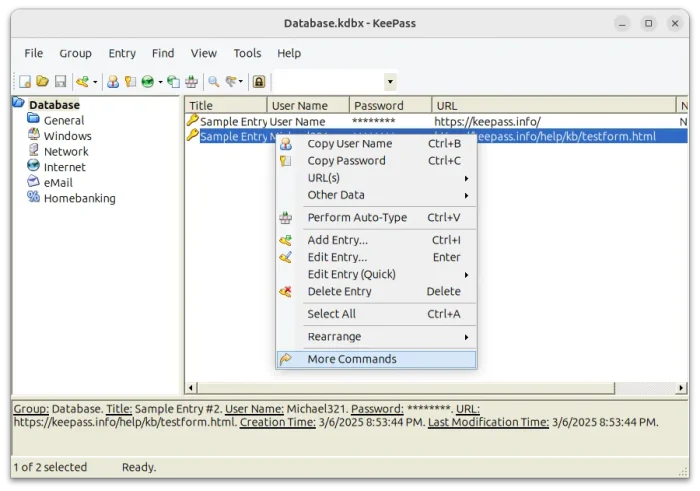Click the Copy URL to clipboard toolbar icon
The image size is (700, 491).
pyautogui.click(x=173, y=81)
